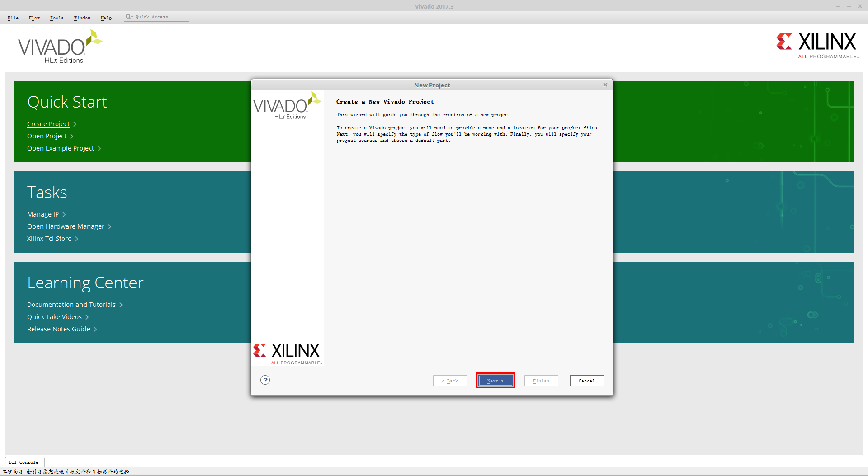Image resolution: width=868 pixels, height=476 pixels.
Task: Click the Open Project link
Action: tap(47, 136)
